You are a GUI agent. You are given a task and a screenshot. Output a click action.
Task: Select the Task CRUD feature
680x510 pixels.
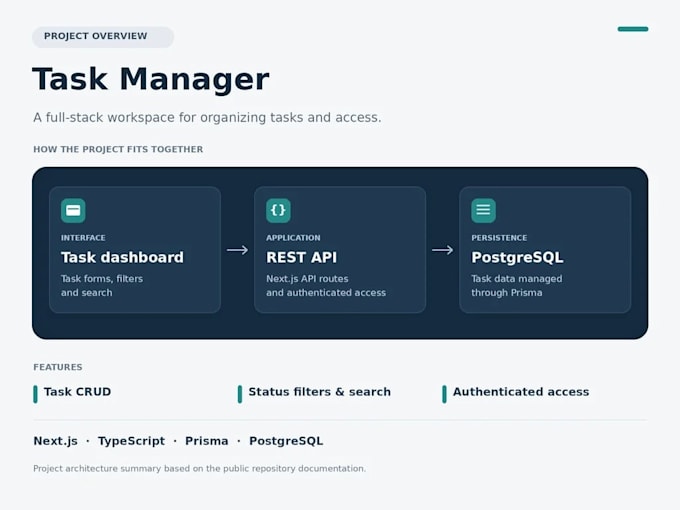(72, 392)
